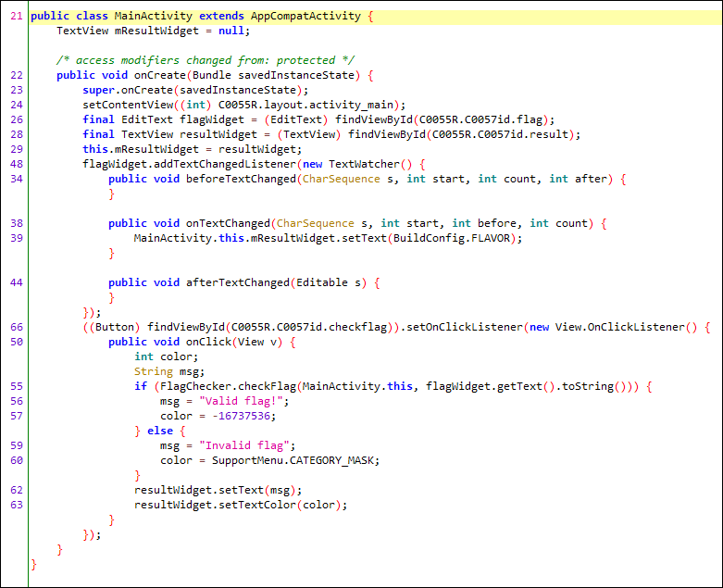Click resultWidget.setTextColor(color) statement
723x588 pixels.
coord(241,505)
